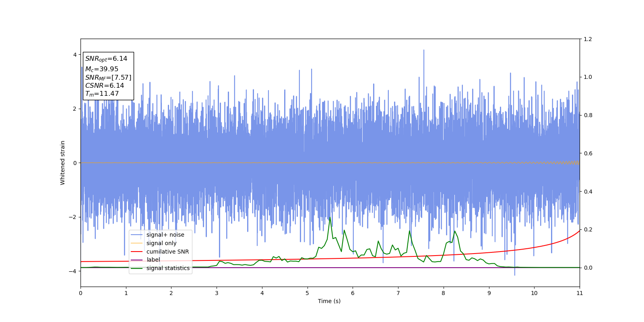Image resolution: width=644 pixels, height=322 pixels.
Task: Click the x-axis tick label 8
Action: [x=444, y=293]
